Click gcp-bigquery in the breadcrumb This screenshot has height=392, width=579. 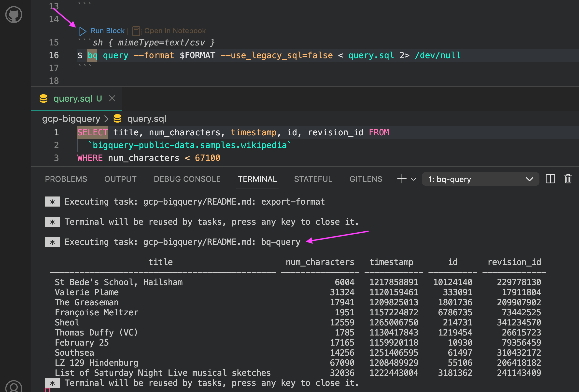[x=71, y=119]
